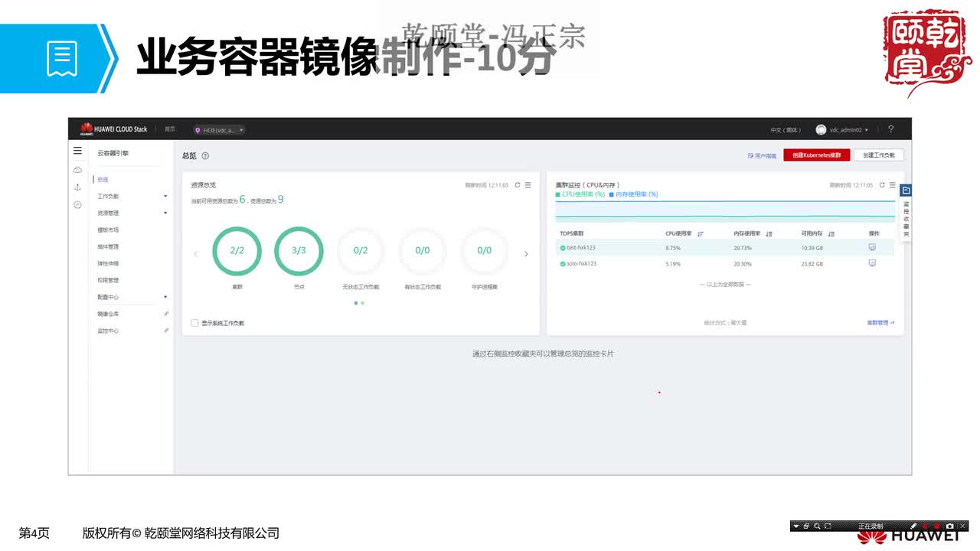Image resolution: width=980 pixels, height=551 pixels.
Task: Sort by CPU使用率 column
Action: click(x=701, y=234)
